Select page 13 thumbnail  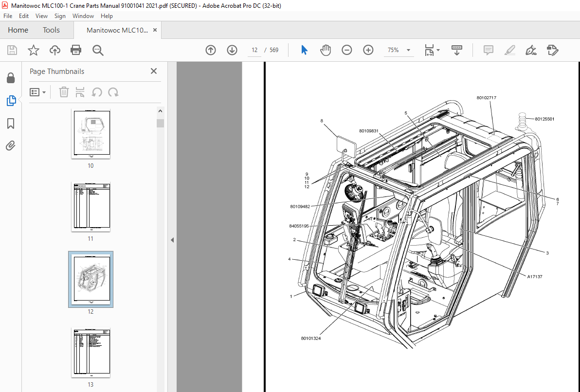[x=91, y=352]
